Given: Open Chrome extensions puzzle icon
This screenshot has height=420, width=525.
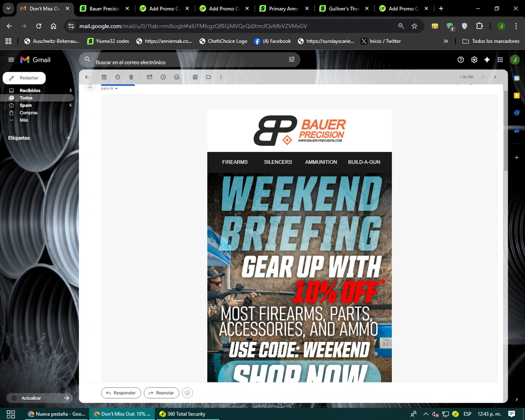Looking at the screenshot, I should point(479,26).
